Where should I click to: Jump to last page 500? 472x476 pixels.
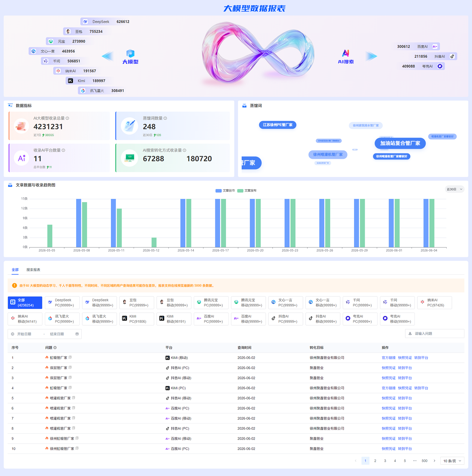pyautogui.click(x=425, y=461)
